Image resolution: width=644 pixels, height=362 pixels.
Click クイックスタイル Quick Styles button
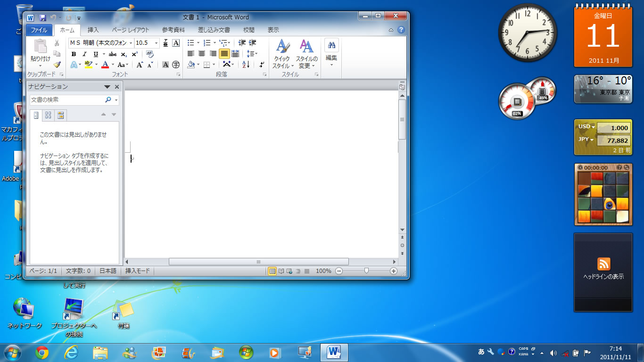point(283,55)
